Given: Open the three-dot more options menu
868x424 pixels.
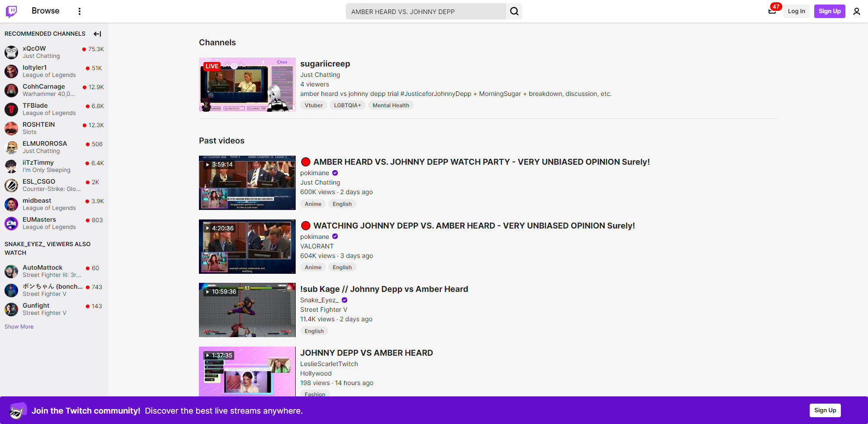Looking at the screenshot, I should pyautogui.click(x=80, y=11).
